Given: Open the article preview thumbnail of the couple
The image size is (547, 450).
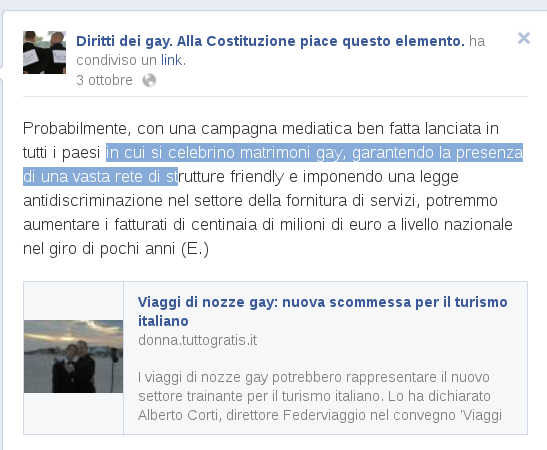Looking at the screenshot, I should pos(73,357).
